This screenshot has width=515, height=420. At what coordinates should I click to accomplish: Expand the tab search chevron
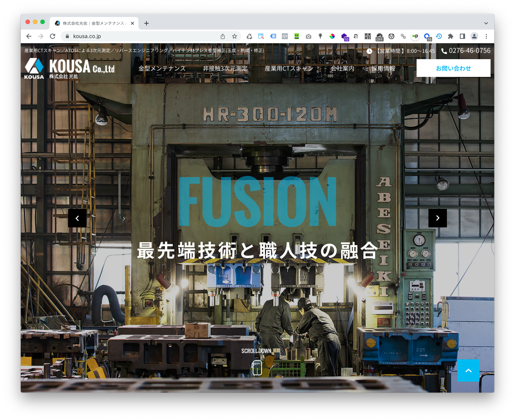coord(486,23)
